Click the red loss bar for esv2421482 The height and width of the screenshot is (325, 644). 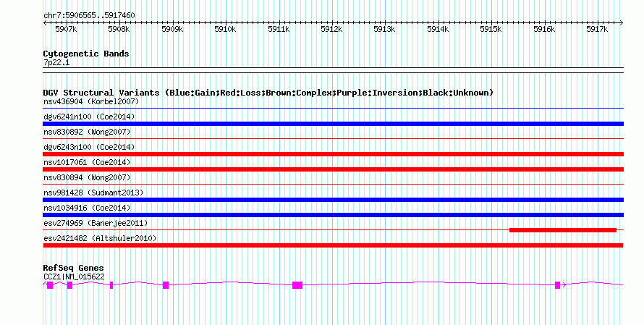pyautogui.click(x=333, y=245)
